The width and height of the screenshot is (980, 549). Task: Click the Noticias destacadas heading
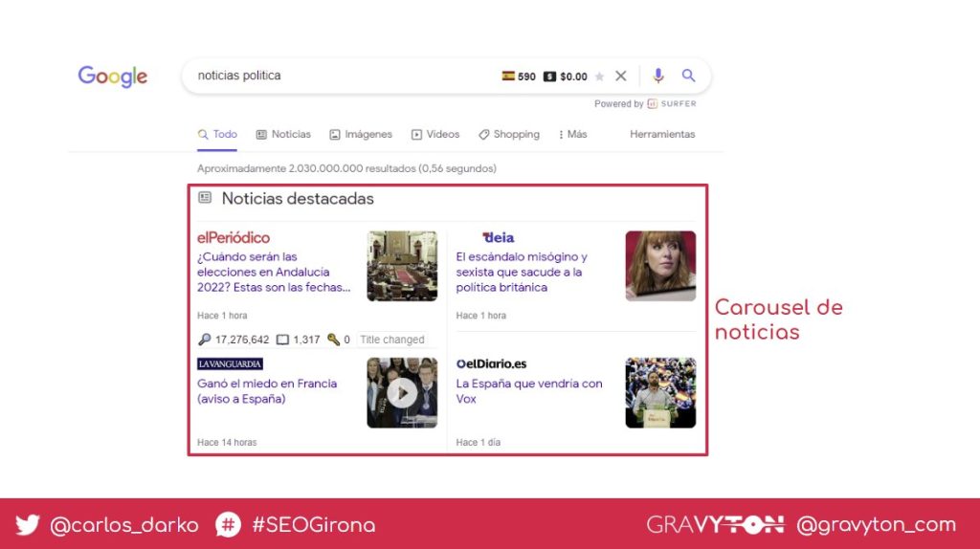[x=298, y=199]
